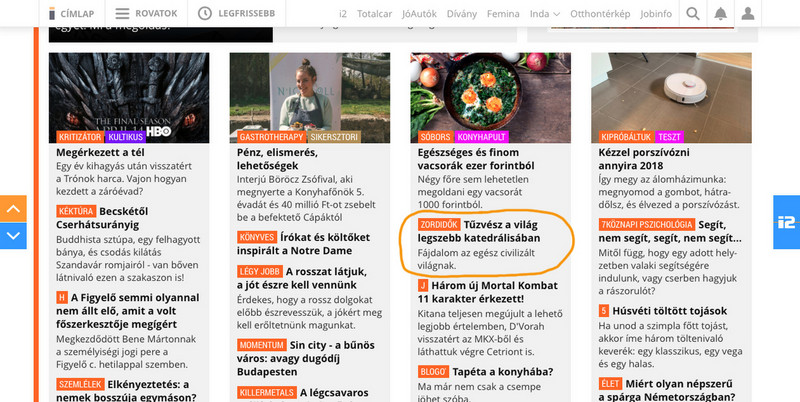Select the Kritizátor tag

tap(80, 137)
